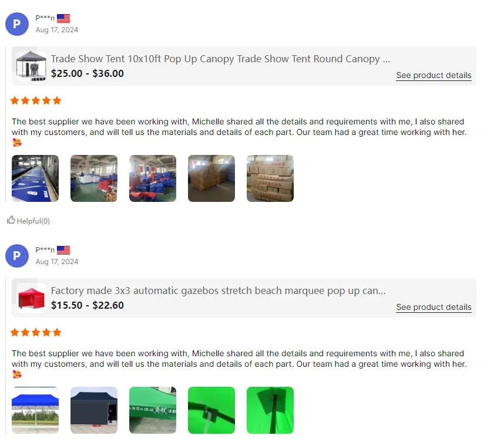View green canopy with Chinese text photo
The image size is (504, 439).
point(153,410)
